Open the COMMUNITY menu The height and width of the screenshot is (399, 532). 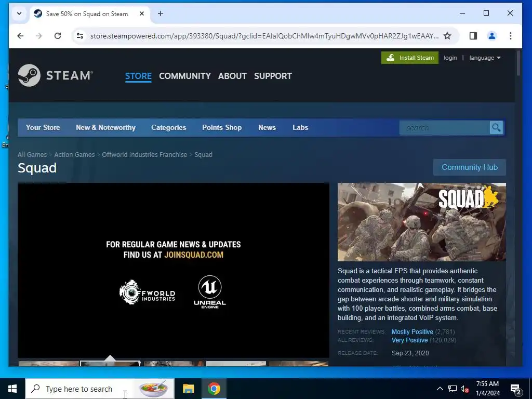tap(185, 76)
